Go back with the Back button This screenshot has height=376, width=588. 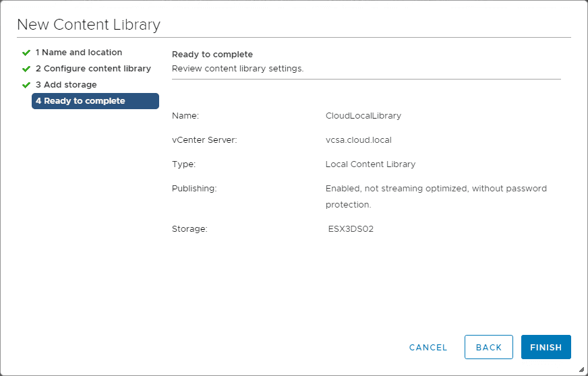tap(488, 347)
